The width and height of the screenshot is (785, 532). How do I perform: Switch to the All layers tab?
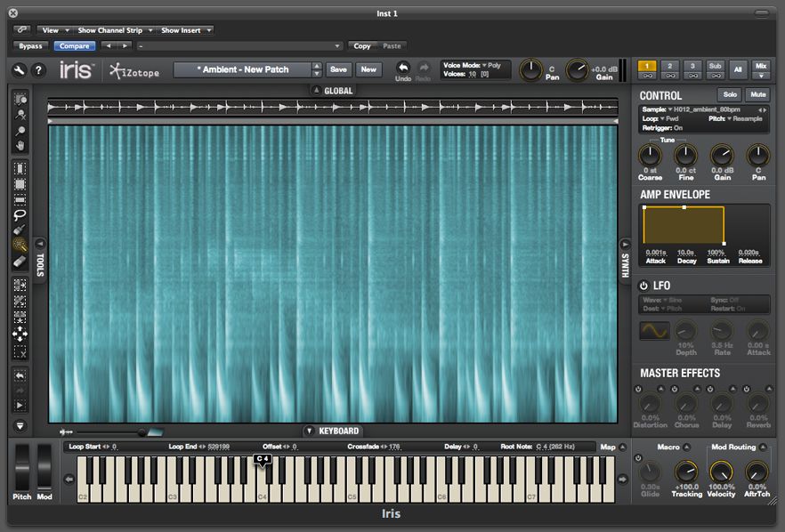[738, 69]
